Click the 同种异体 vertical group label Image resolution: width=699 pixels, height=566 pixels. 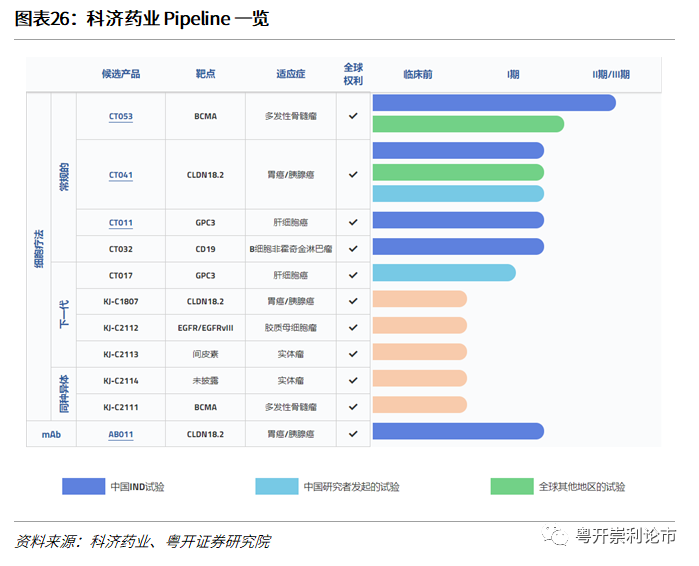click(64, 394)
